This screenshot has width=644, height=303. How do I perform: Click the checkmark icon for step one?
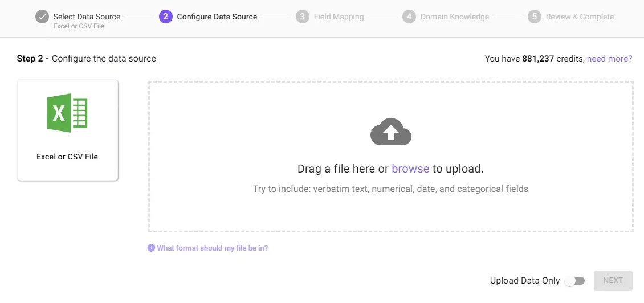click(42, 17)
